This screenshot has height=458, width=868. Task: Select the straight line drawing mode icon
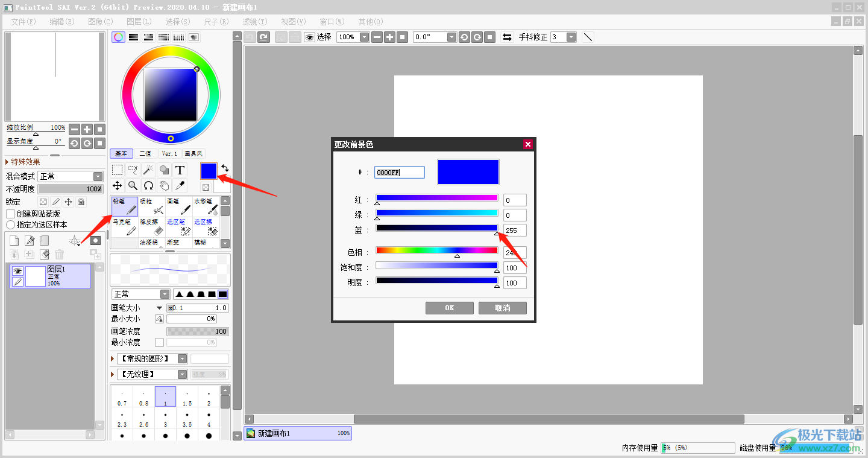coord(588,37)
